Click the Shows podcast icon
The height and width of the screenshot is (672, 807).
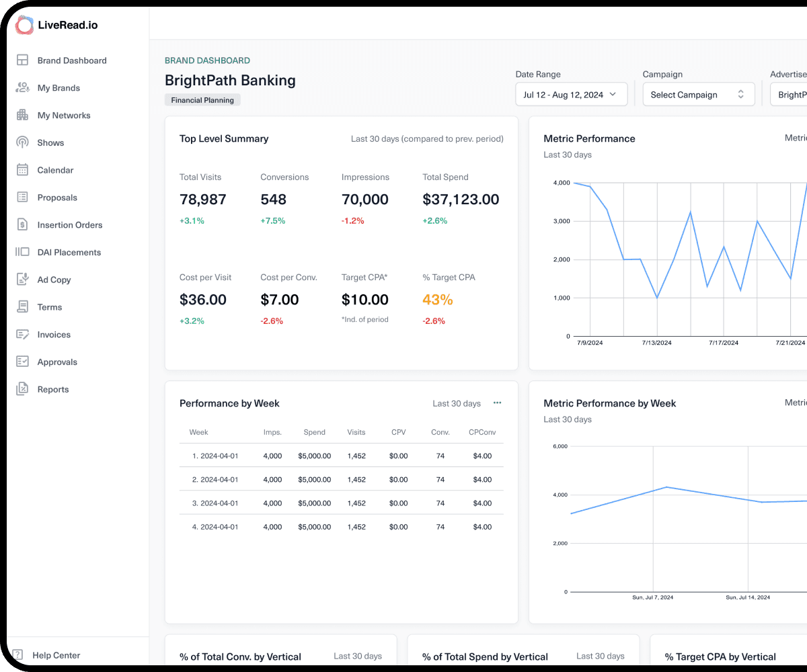pos(23,142)
